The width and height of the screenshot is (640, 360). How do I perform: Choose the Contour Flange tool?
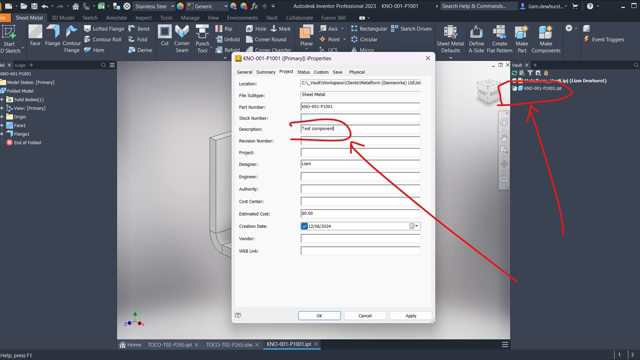(x=71, y=39)
